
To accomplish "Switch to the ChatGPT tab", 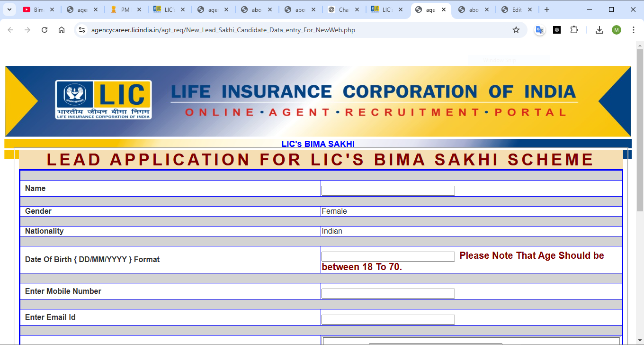I will (x=341, y=9).
